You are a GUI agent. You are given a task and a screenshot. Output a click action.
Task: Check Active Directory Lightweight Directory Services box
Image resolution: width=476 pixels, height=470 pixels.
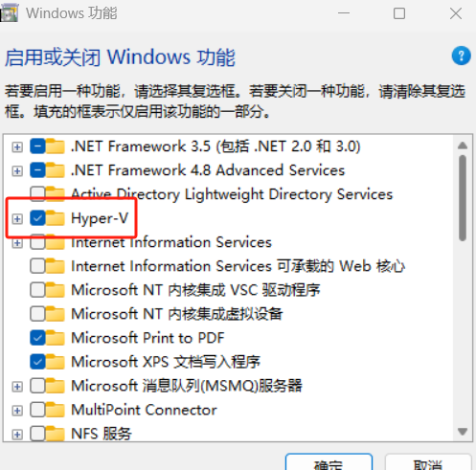37,194
